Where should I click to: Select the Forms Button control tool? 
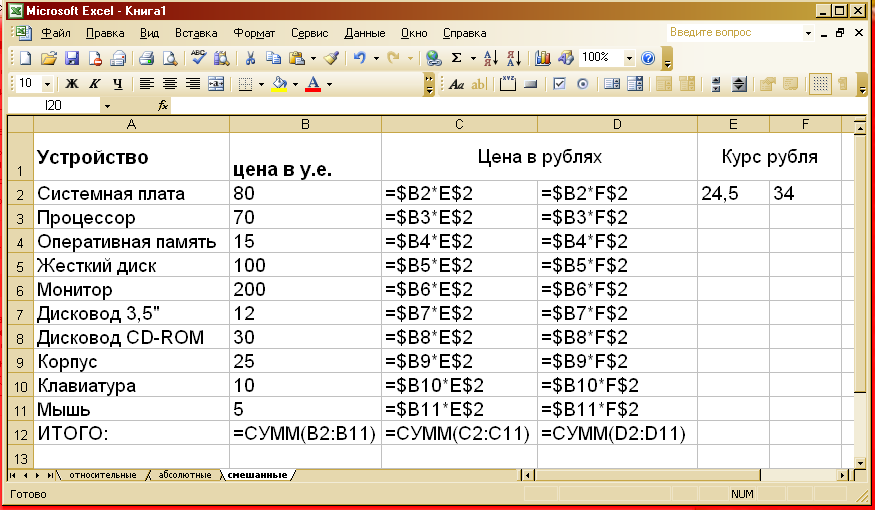pyautogui.click(x=531, y=84)
